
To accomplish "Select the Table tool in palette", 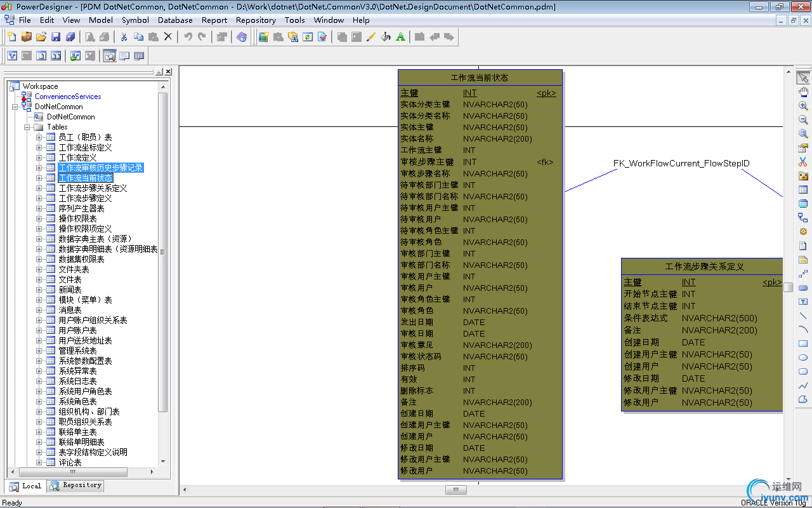I will tap(803, 189).
